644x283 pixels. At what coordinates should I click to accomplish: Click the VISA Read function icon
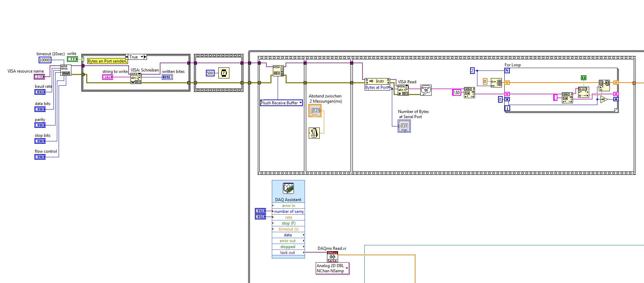pyautogui.click(x=403, y=90)
